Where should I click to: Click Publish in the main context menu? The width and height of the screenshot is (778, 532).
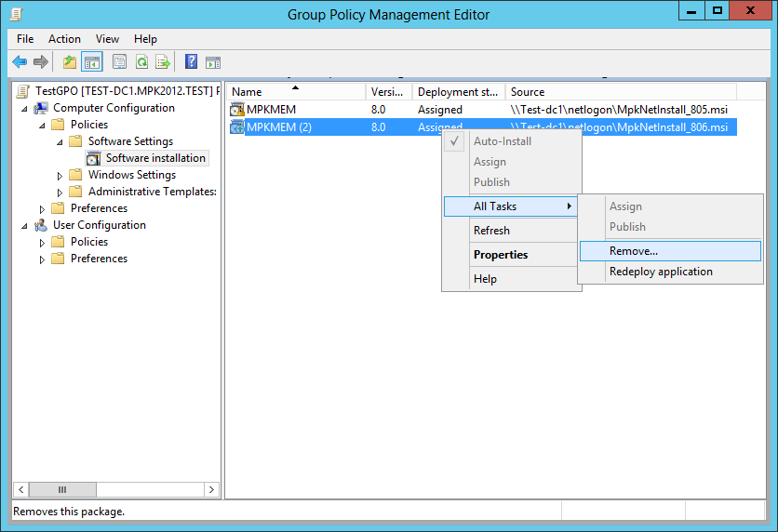tap(510, 182)
